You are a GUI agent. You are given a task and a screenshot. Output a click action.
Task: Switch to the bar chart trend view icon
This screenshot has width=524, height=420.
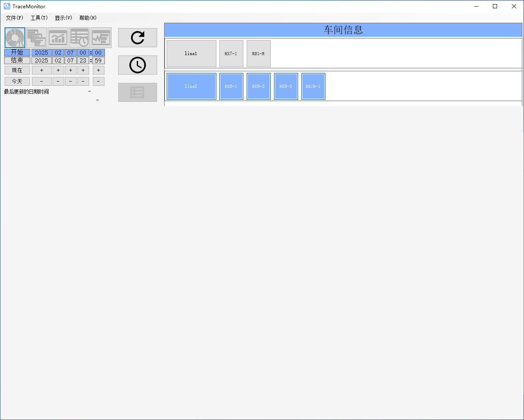pos(58,38)
